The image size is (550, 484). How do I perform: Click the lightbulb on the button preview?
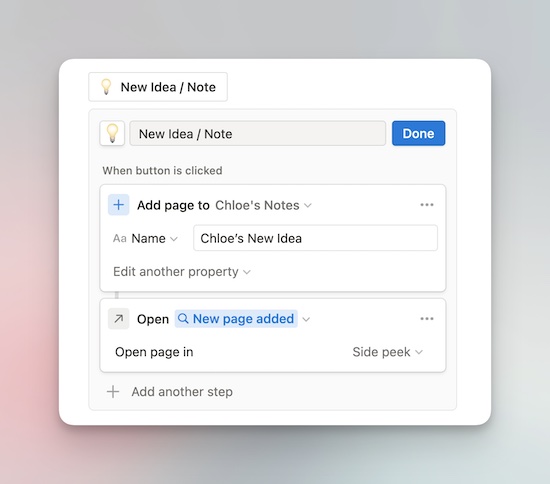click(106, 87)
